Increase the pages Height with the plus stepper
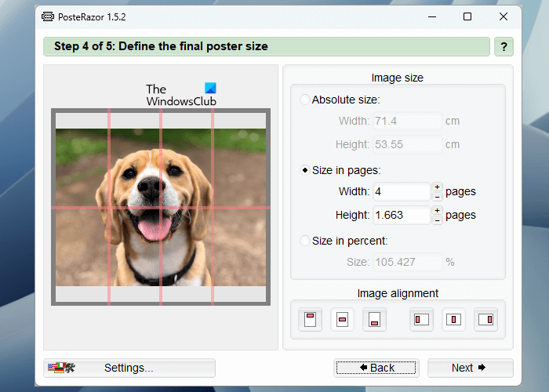 (437, 210)
